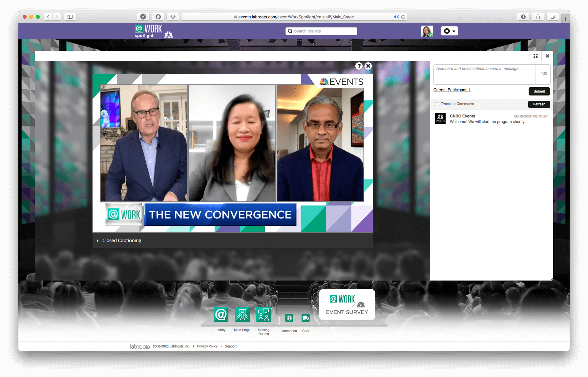Select the Main Stage label text
The height and width of the screenshot is (377, 588).
[242, 330]
